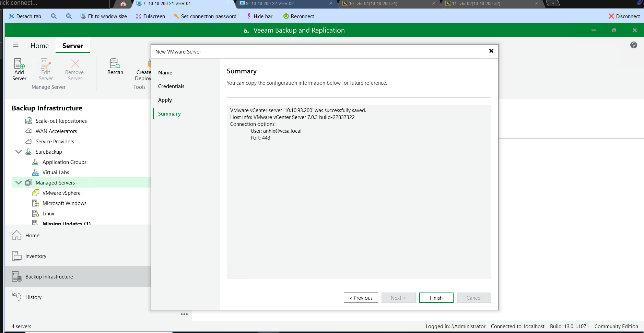Close the New VMware Server dialog

[x=491, y=51]
